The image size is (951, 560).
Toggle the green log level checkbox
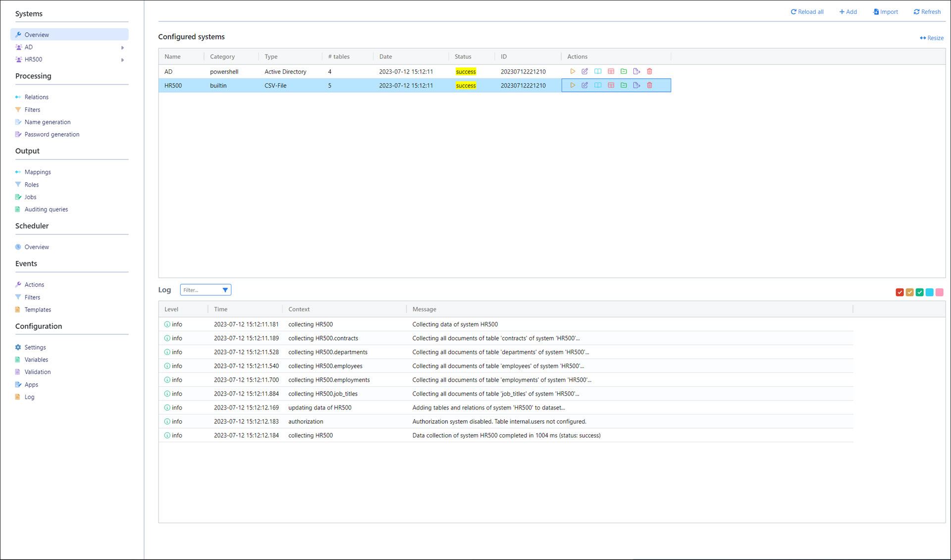coord(919,292)
